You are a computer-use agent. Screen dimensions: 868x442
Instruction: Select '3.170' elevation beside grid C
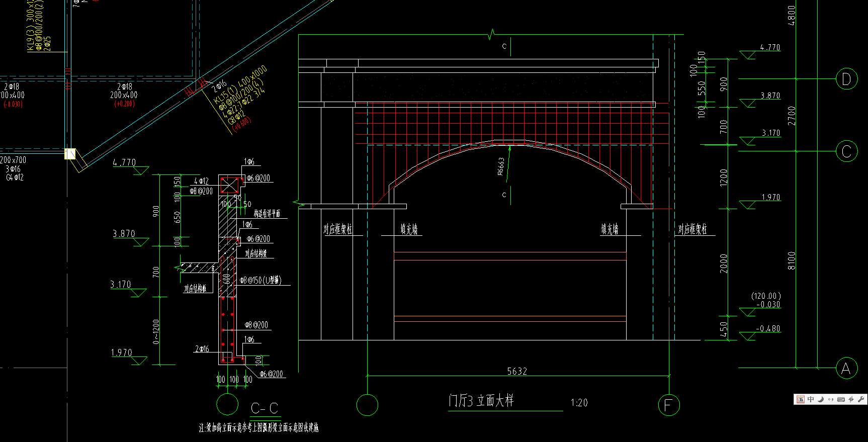coord(771,133)
